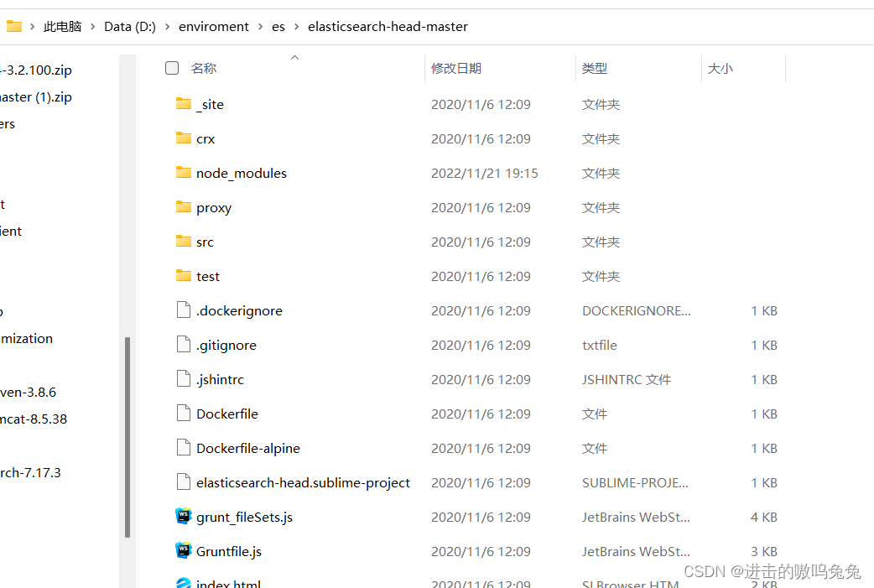Select the grunt_fileSets.js file name
The height and width of the screenshot is (588, 874).
(x=245, y=518)
